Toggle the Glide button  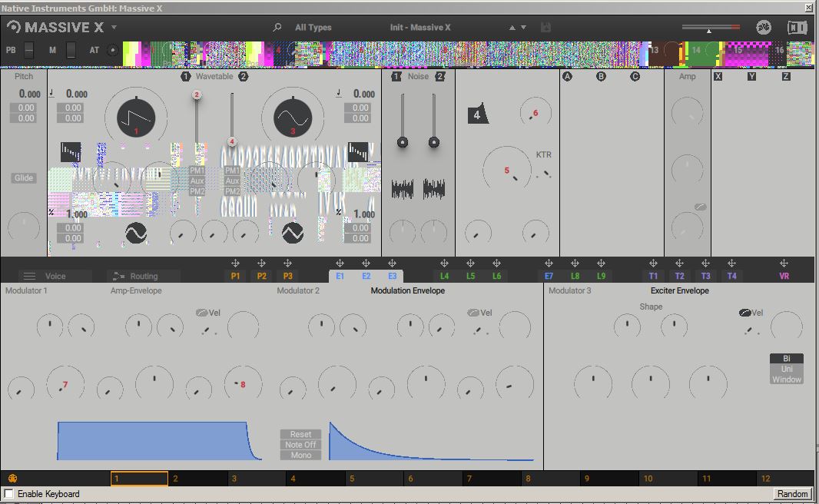click(24, 177)
